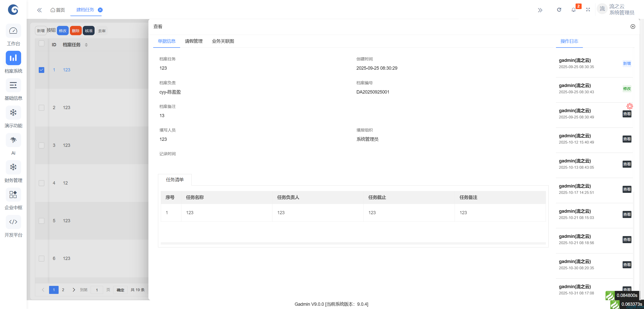Check the checkbox for row ID 3

coord(41,145)
